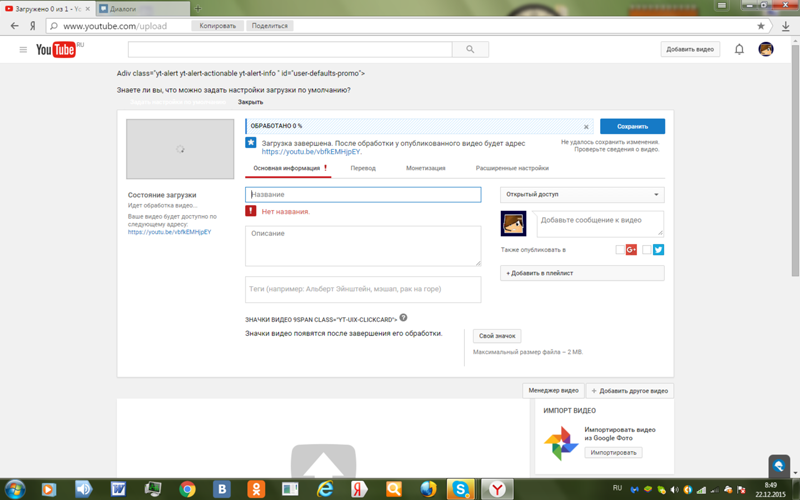Click the Свой значок button
Viewport: 800px width, 500px height.
click(x=497, y=336)
